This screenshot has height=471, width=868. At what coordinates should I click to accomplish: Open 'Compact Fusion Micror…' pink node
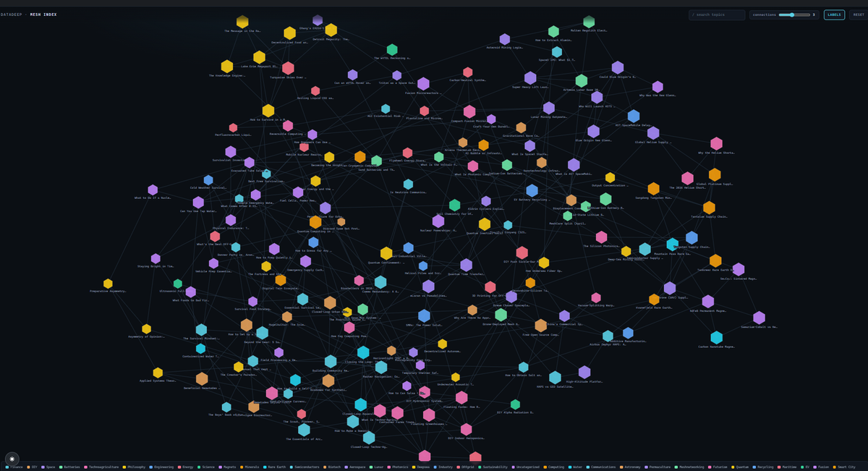tap(469, 111)
